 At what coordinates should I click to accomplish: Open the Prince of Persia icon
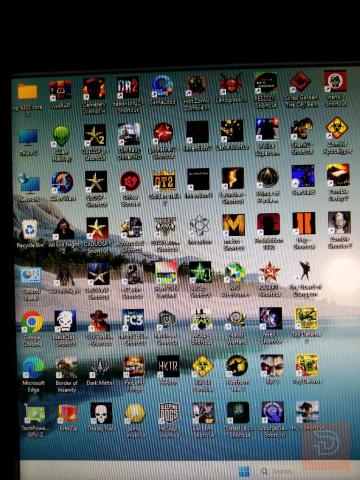pos(268,178)
